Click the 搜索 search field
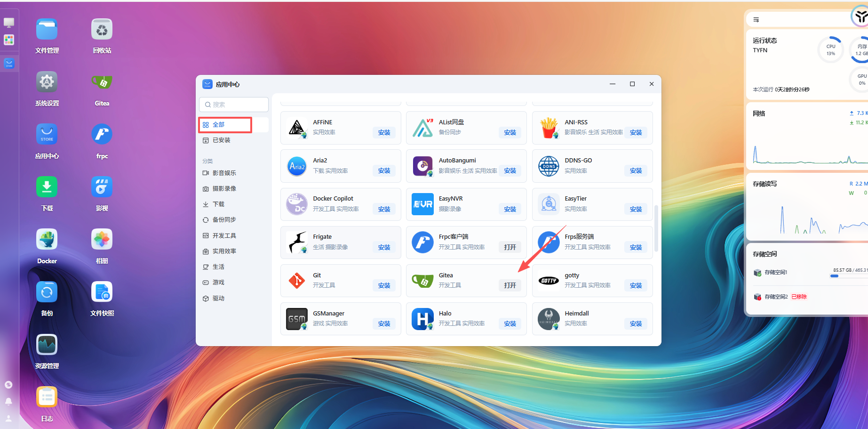This screenshot has height=429, width=868. [x=234, y=105]
